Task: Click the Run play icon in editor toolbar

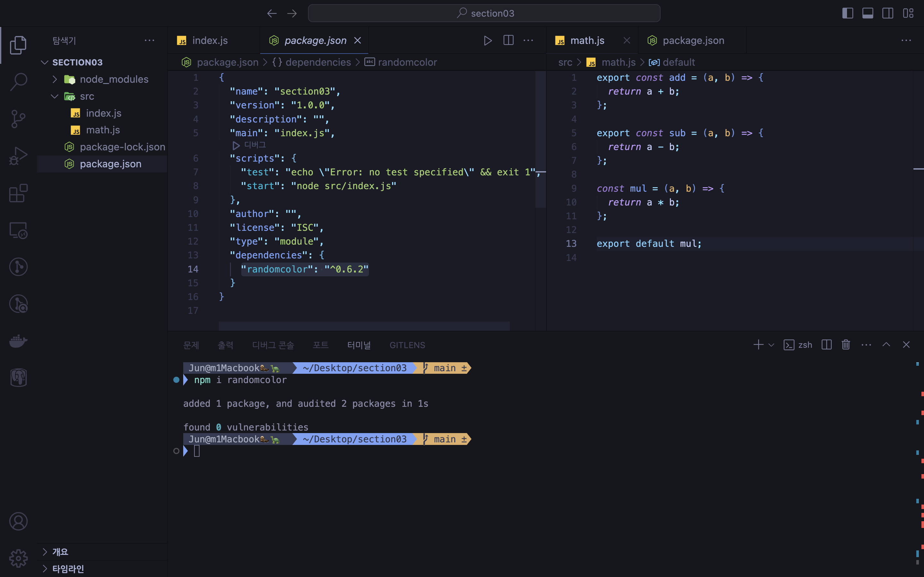Action: [488, 40]
